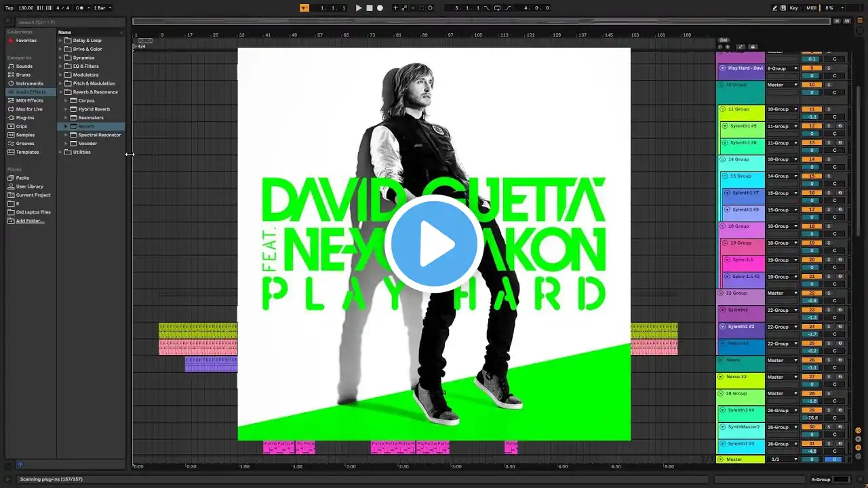Screen dimensions: 868x488
Task: Open Master track output 1/2 dropdown
Action: coord(783,460)
